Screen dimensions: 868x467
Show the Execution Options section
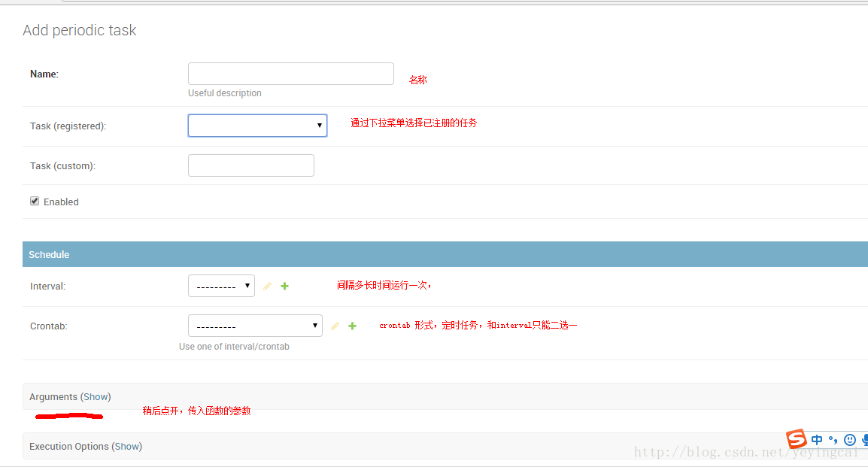pyautogui.click(x=126, y=447)
